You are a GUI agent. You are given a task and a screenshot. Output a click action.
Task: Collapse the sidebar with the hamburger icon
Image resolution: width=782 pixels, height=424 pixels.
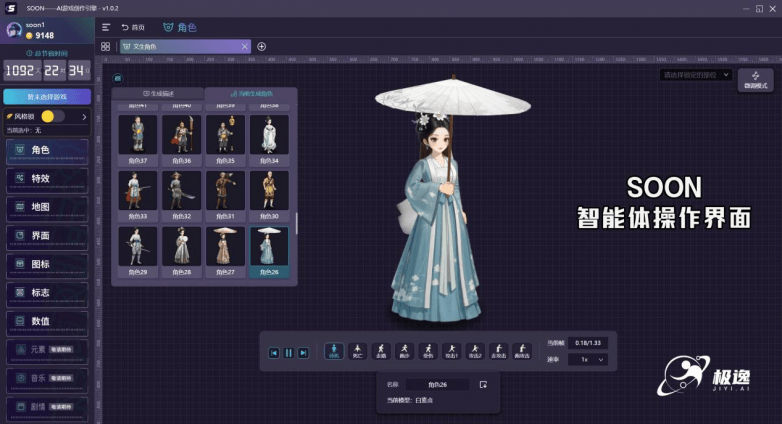(x=106, y=27)
